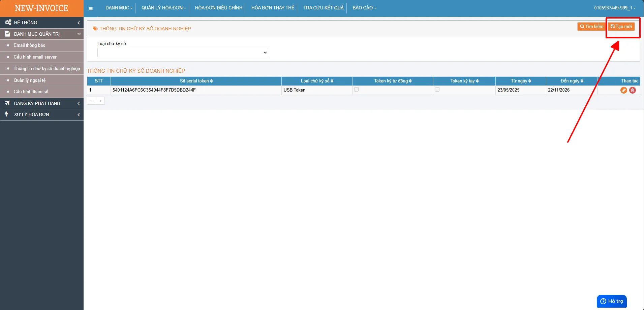Toggle Token ký tự động checkbox in row 1
Screen dimensions: 644x310
[x=356, y=90]
